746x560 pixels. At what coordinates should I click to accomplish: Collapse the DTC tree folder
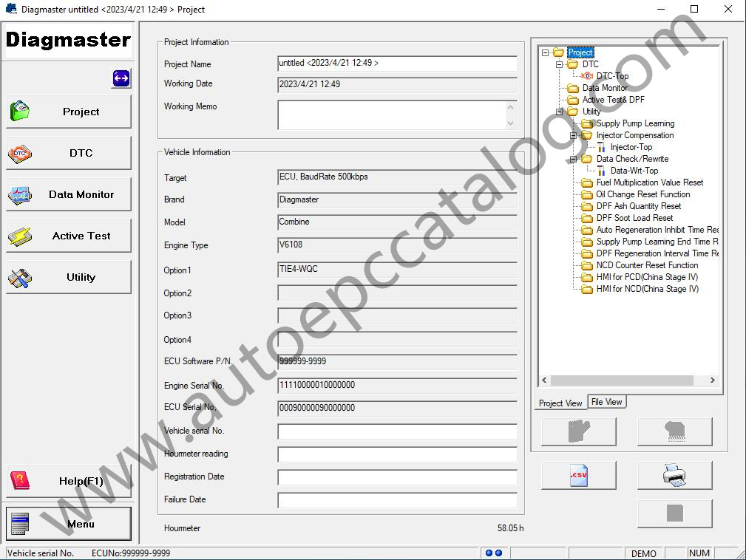pos(560,64)
